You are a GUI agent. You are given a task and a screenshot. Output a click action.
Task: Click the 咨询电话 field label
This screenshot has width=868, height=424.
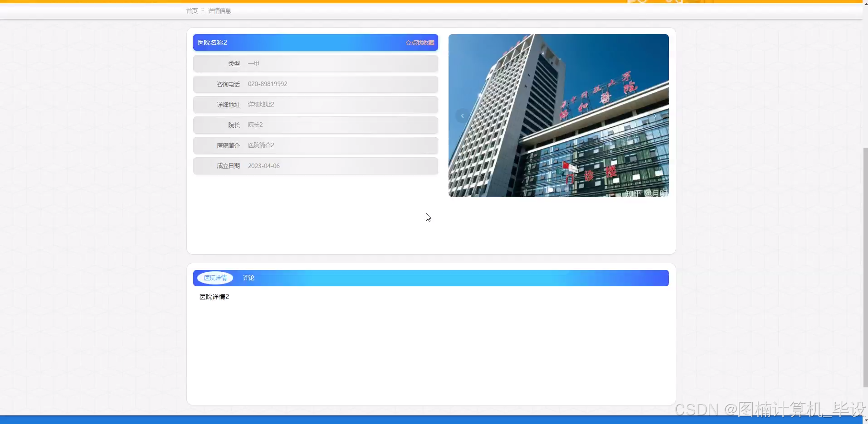coord(228,84)
